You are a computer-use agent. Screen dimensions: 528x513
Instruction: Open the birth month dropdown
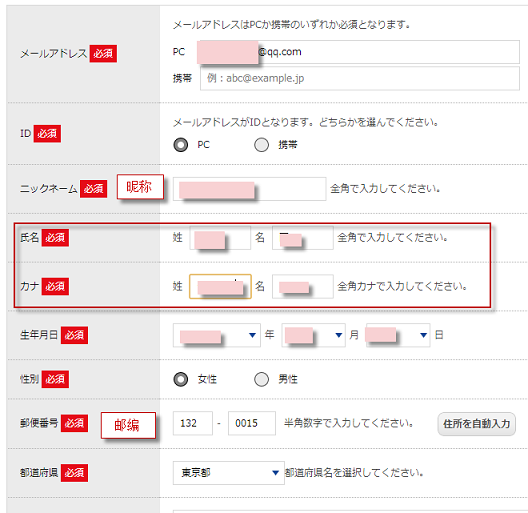(x=313, y=335)
